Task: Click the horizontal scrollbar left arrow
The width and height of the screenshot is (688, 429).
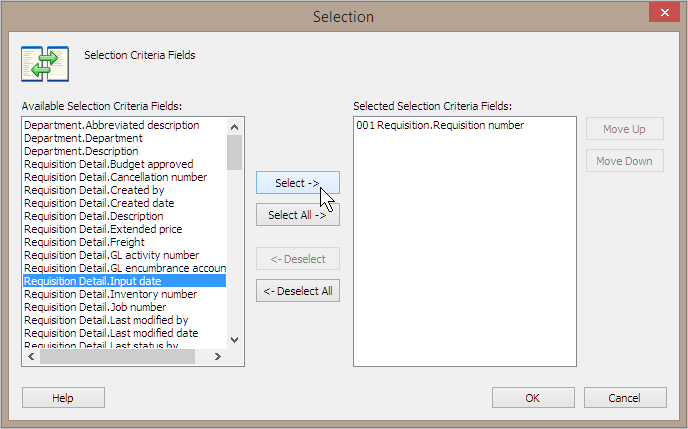Action: tap(31, 357)
